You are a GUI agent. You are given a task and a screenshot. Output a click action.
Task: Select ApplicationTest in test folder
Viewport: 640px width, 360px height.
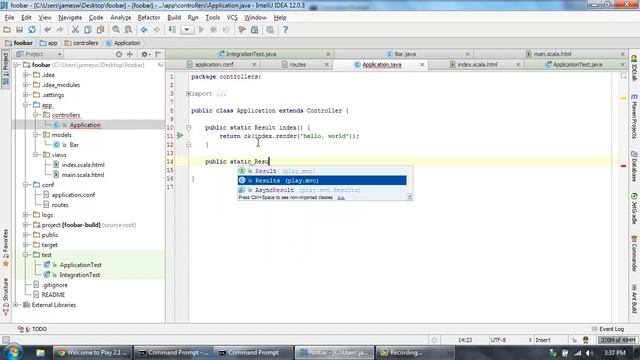point(80,265)
